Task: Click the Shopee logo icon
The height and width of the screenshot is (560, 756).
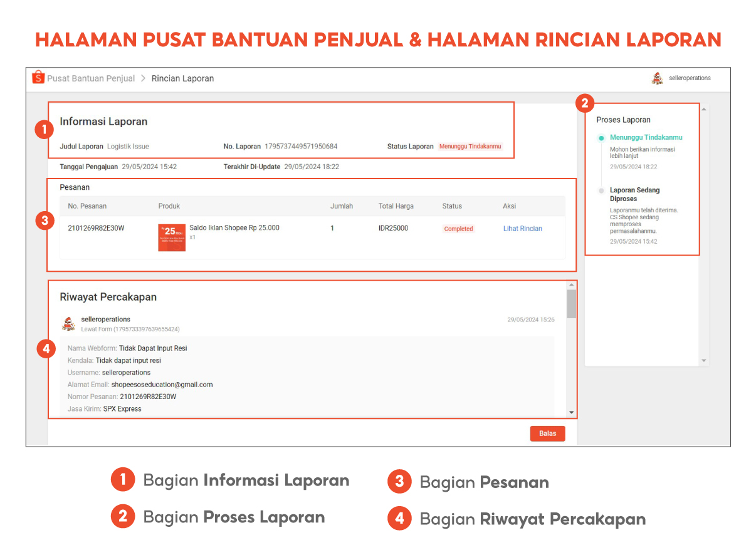Action: pyautogui.click(x=38, y=77)
